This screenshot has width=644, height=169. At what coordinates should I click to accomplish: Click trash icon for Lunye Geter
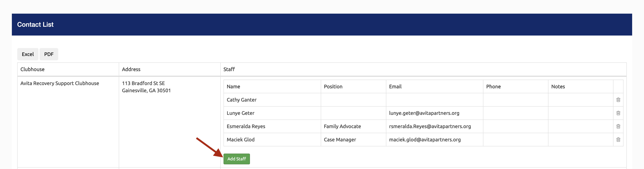tap(618, 113)
